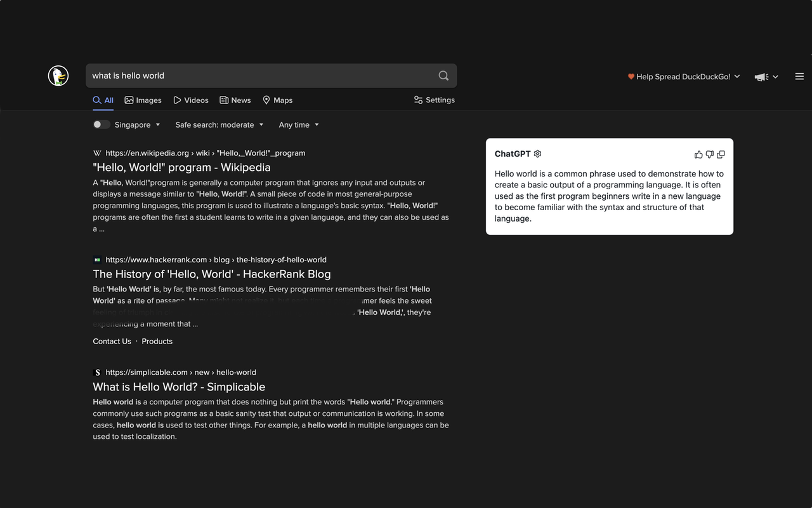The image size is (812, 508).
Task: Open the hamburger menu icon
Action: pyautogui.click(x=799, y=76)
